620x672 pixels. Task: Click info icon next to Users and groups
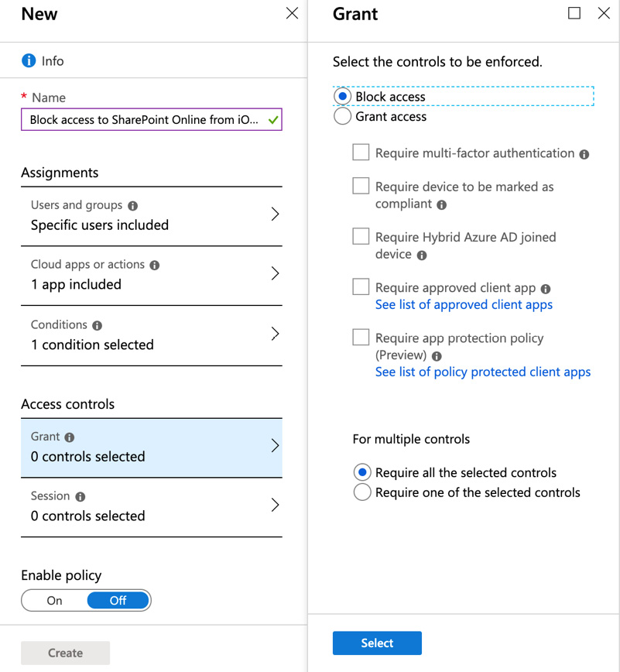[x=133, y=206]
